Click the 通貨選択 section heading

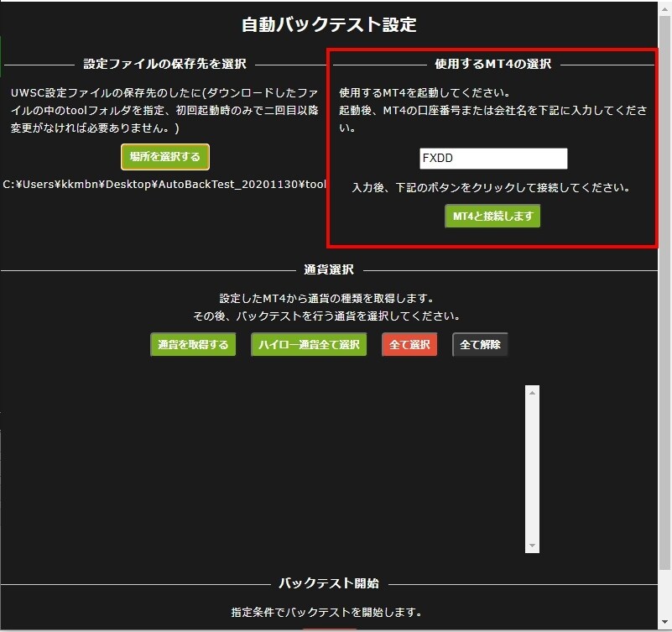coord(329,269)
